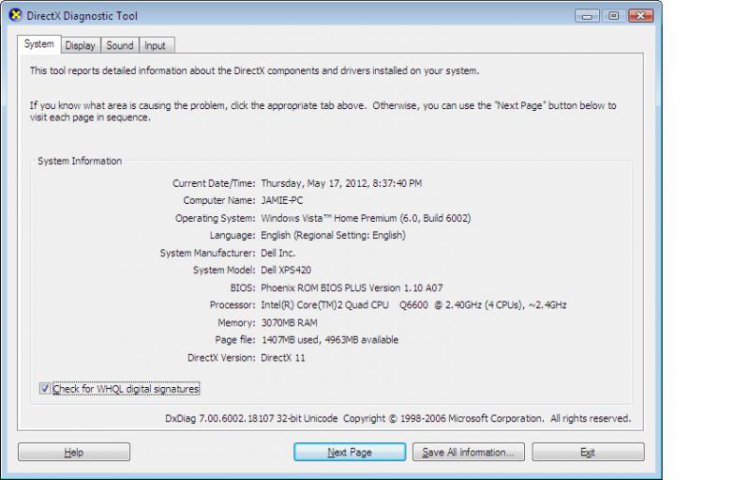Click the DirectX Diagnostic Tool window title
The width and height of the screenshot is (750, 480).
tap(82, 16)
